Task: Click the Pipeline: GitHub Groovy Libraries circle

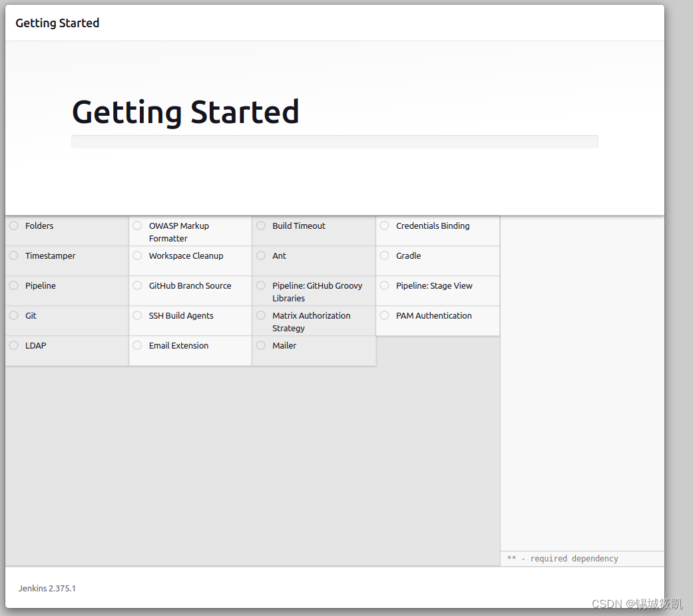Action: point(261,285)
